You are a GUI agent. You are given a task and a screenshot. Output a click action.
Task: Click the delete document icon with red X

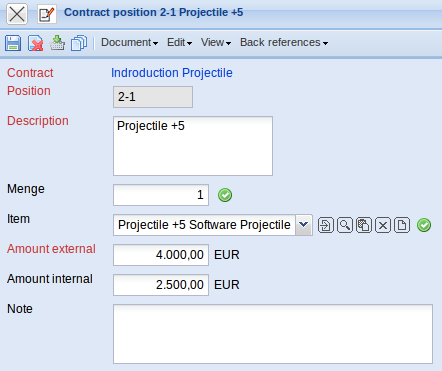click(x=35, y=43)
